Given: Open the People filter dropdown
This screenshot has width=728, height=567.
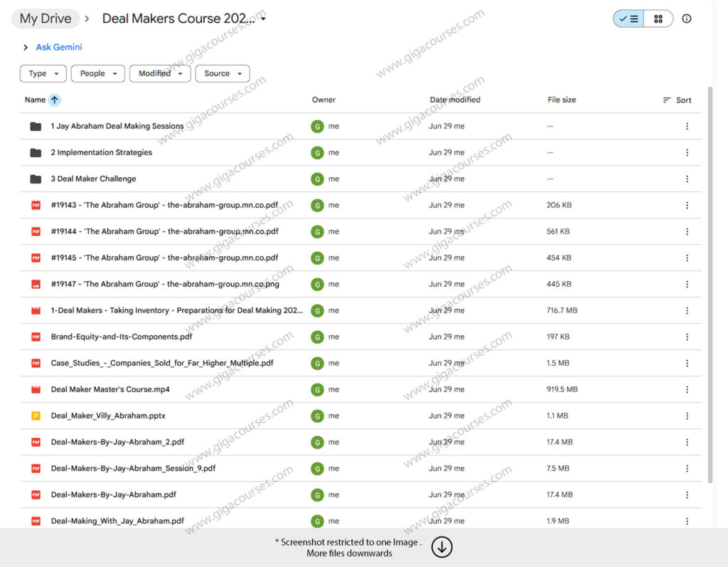Looking at the screenshot, I should [98, 73].
